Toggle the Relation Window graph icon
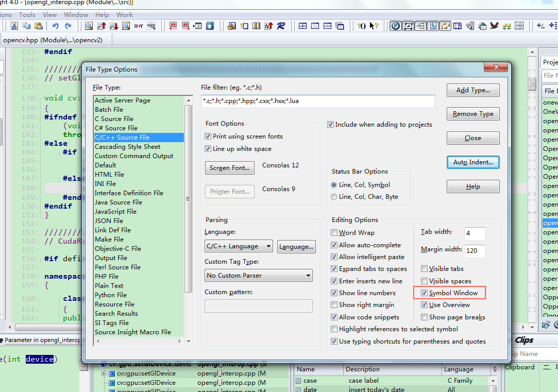 (x=408, y=26)
